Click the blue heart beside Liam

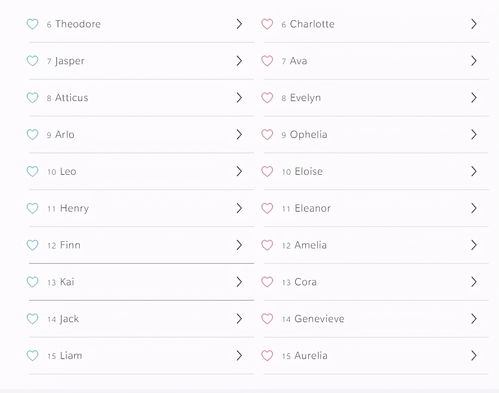pos(32,356)
